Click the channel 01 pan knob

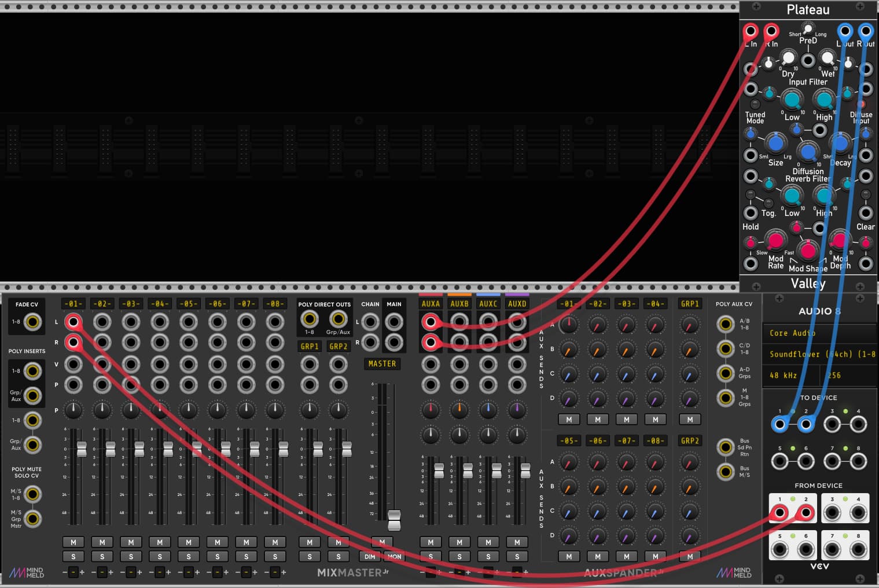pyautogui.click(x=73, y=410)
